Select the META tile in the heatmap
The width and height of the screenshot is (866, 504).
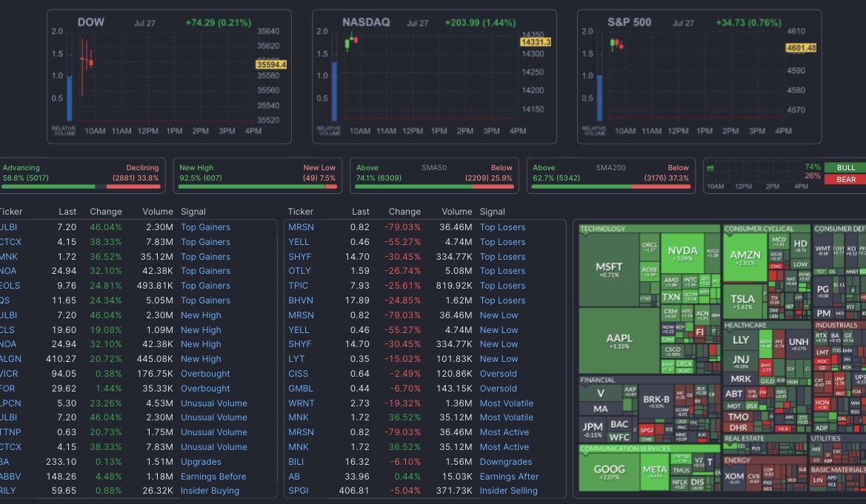[x=654, y=472]
